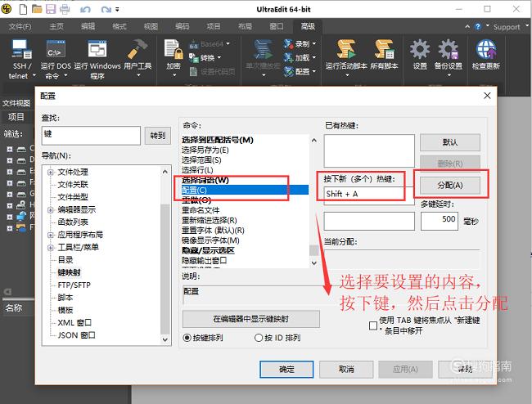Expand 文件处理 tree node
Image resolution: width=532 pixels, height=404 pixels.
coord(51,173)
